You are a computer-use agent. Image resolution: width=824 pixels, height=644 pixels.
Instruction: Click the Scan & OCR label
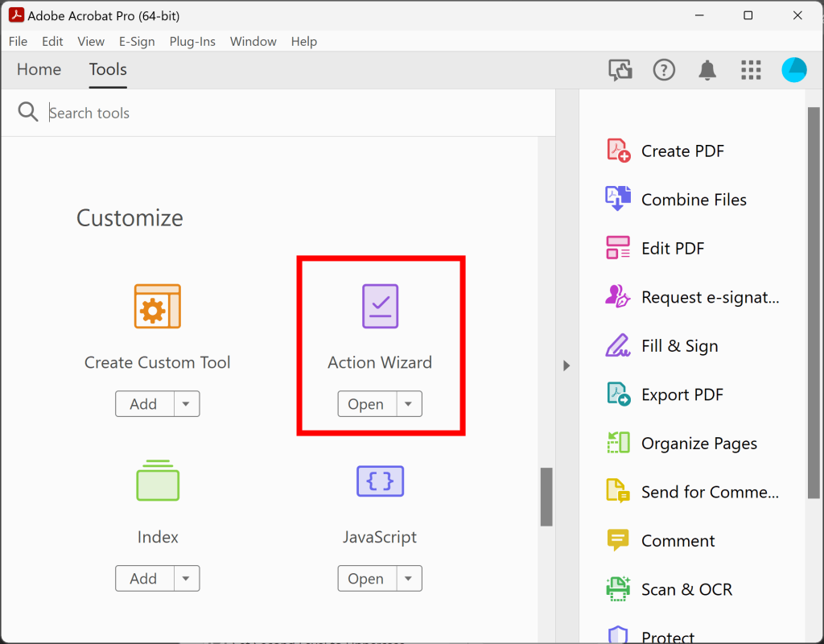(x=686, y=589)
